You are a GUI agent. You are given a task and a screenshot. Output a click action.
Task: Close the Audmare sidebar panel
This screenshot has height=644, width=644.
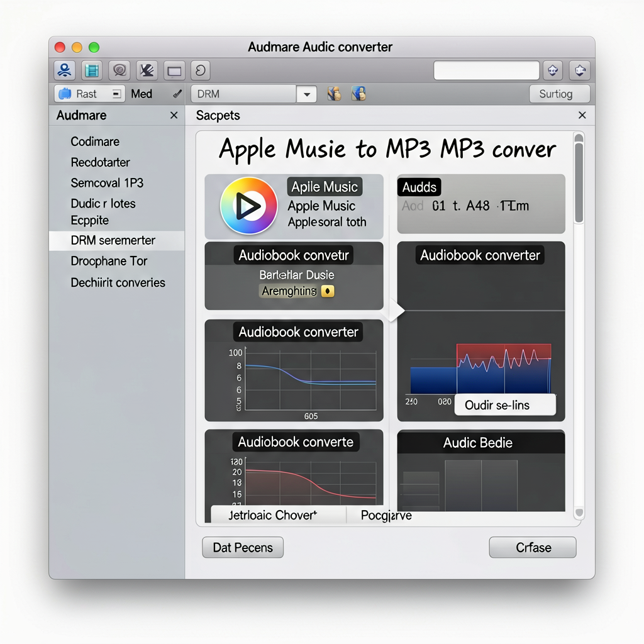174,116
